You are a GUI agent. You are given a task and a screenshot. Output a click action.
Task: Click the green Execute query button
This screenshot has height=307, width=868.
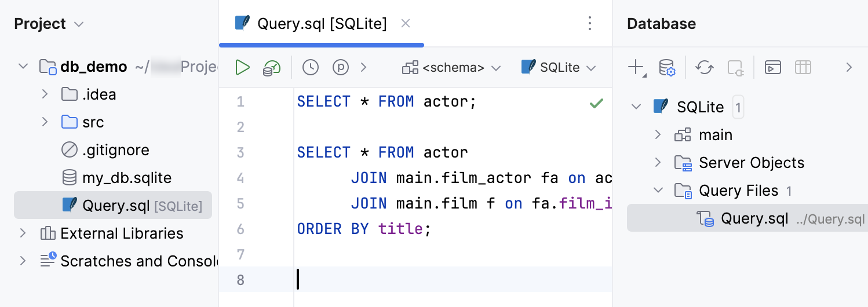[x=242, y=67]
